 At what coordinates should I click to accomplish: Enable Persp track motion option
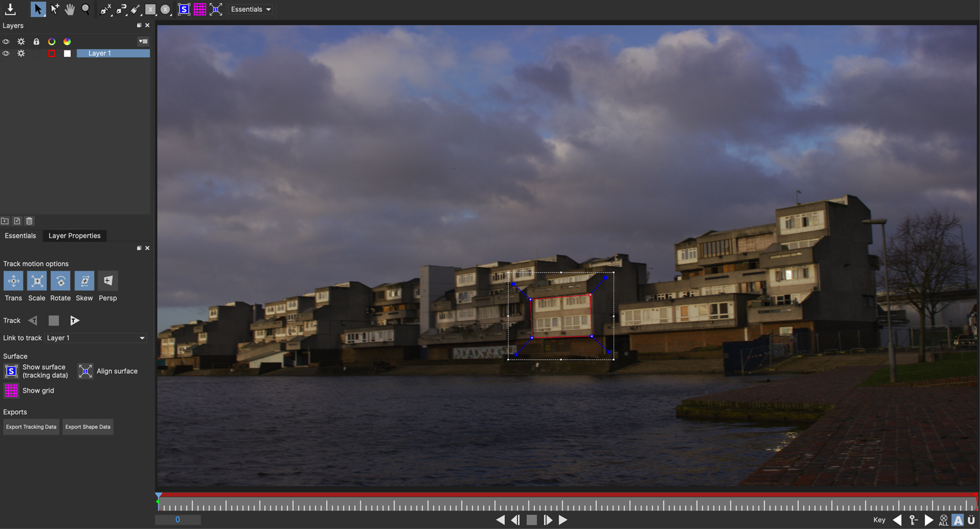pos(107,281)
